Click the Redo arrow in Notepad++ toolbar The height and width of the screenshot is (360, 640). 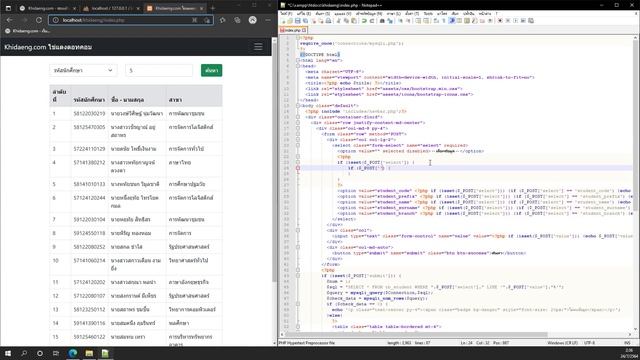371,21
